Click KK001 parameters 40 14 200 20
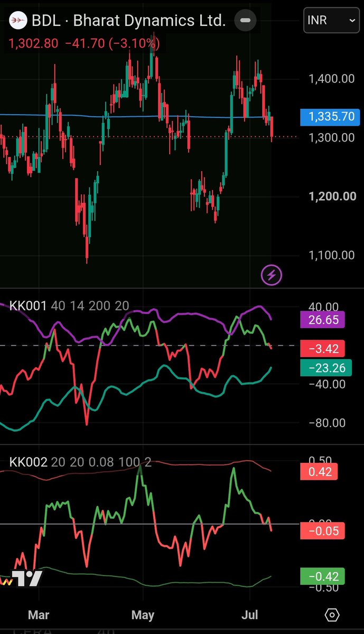364x634 pixels. [x=90, y=305]
